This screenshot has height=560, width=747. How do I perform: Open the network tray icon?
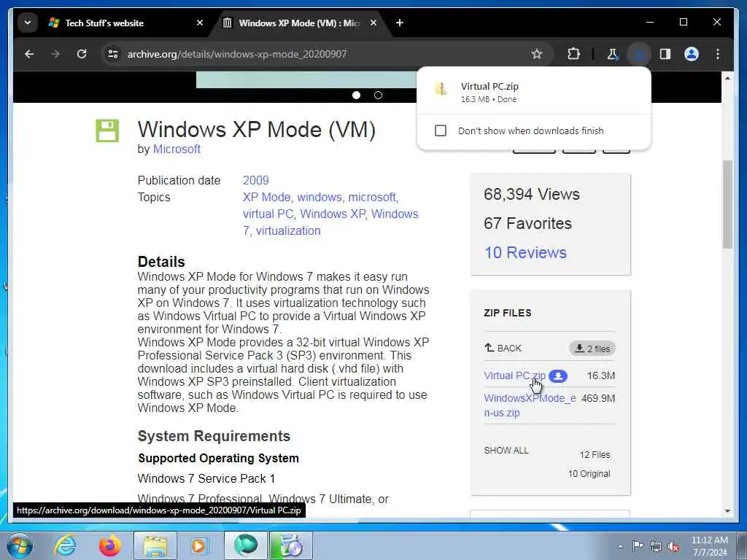coord(656,546)
